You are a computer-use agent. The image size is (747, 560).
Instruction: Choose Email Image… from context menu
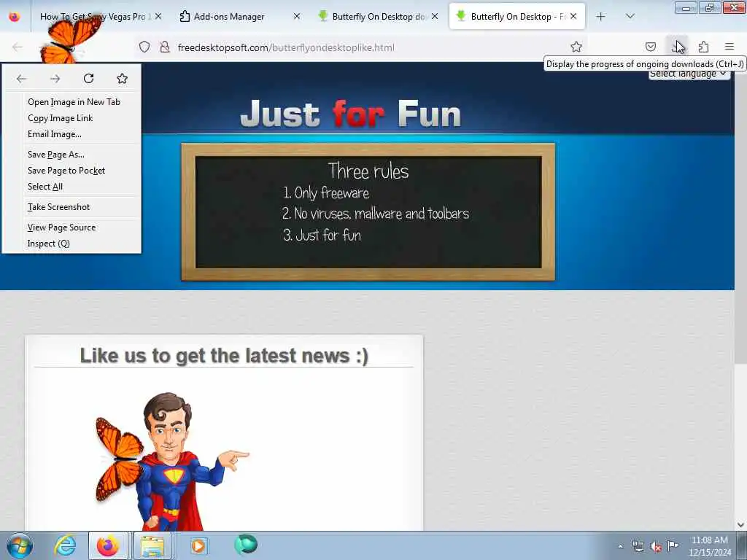coord(54,134)
